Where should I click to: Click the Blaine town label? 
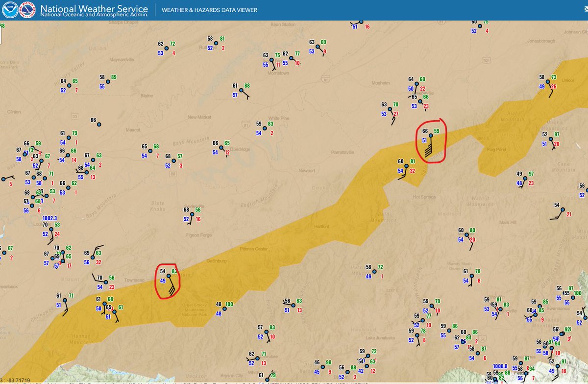coord(147,96)
